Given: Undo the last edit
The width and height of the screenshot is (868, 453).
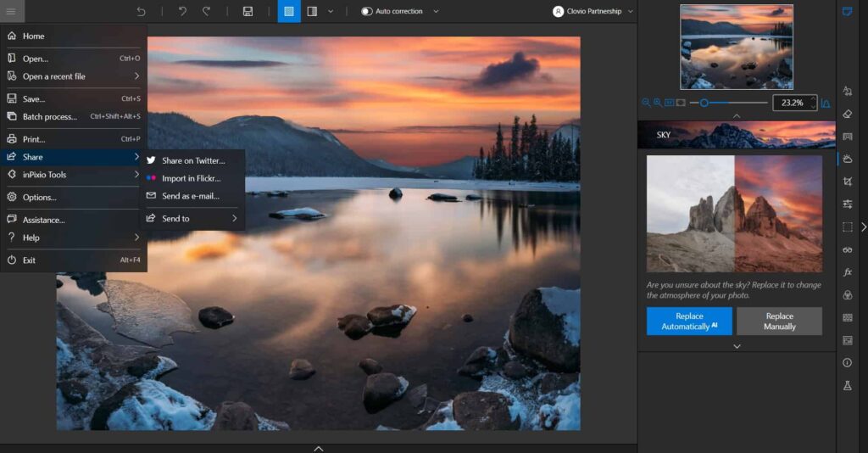Looking at the screenshot, I should pyautogui.click(x=183, y=11).
